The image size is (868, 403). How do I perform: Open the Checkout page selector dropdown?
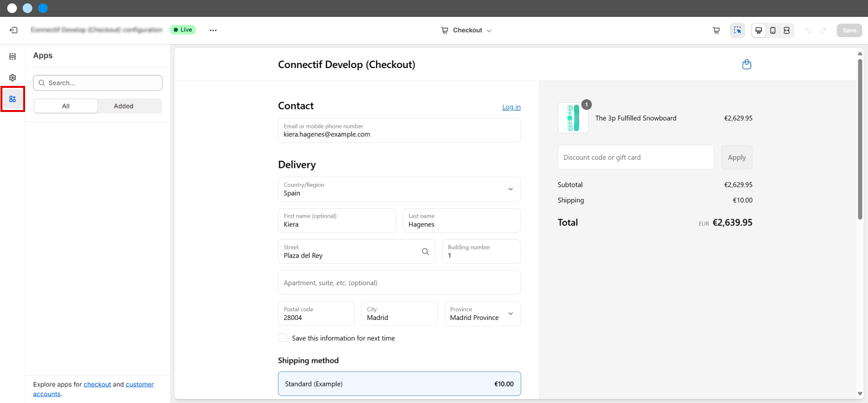[467, 30]
